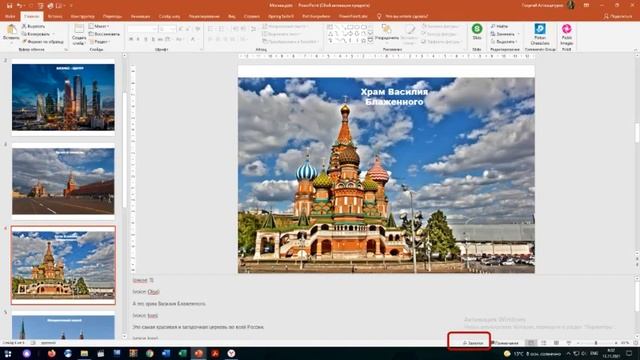The image size is (640, 360).
Task: Switch to reading view in status bar
Action: coord(556,343)
